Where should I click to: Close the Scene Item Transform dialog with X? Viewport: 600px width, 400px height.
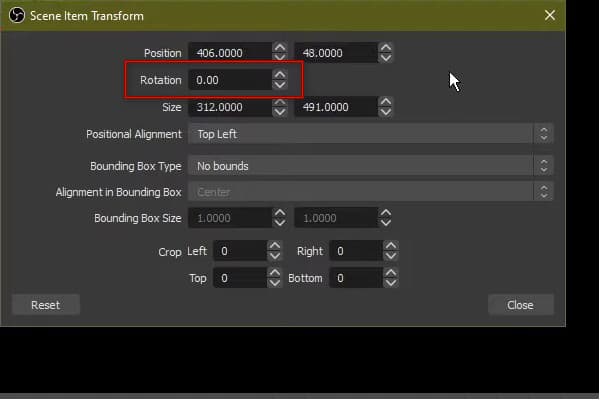click(x=550, y=15)
